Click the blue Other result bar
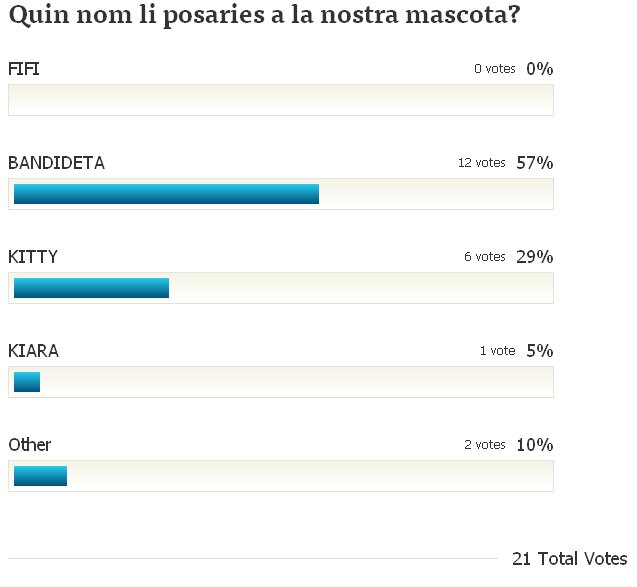 click(x=40, y=476)
